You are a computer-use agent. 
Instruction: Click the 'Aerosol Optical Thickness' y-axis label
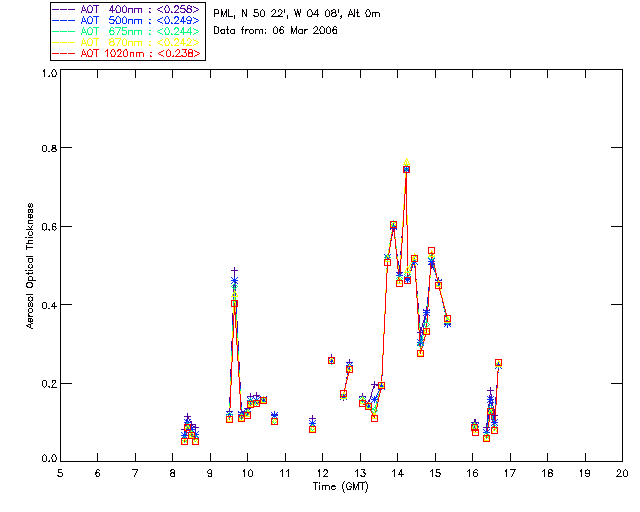tap(31, 265)
